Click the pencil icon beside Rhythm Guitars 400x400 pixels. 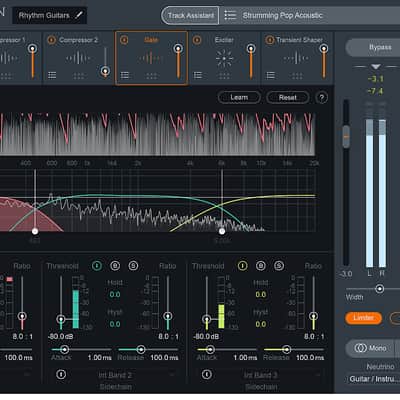coord(79,15)
